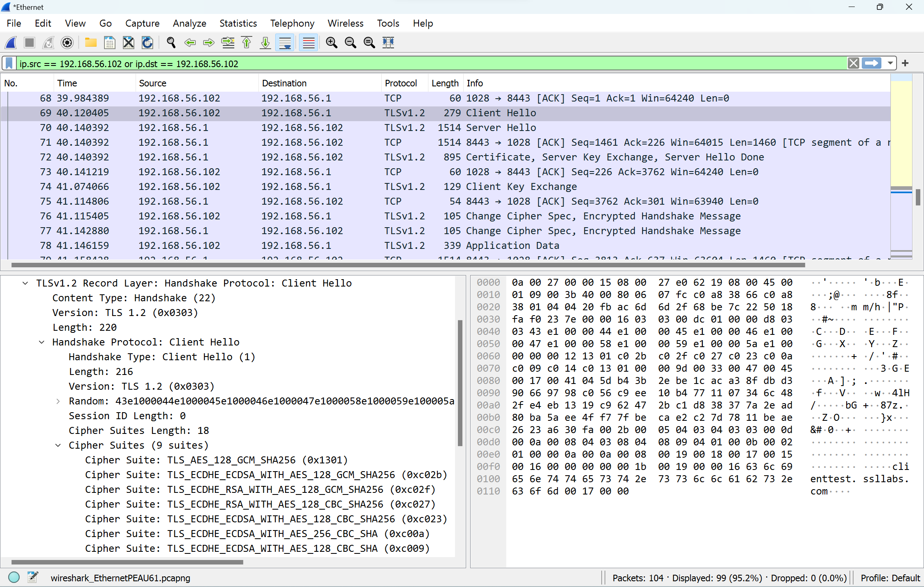This screenshot has width=924, height=587.
Task: Select cipher suite TLS_AES_128_GCM_SHA256
Action: 216,460
